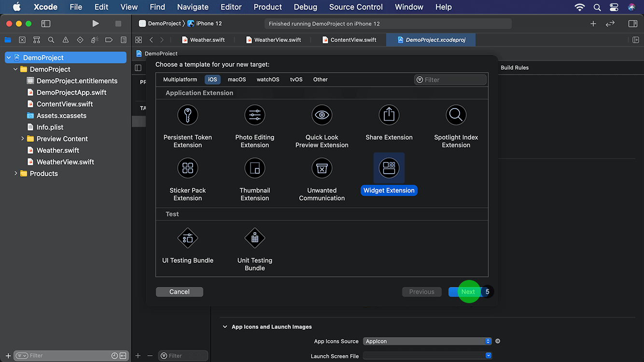The height and width of the screenshot is (362, 644).
Task: Show the Test navigator diamond icon
Action: [x=80, y=40]
